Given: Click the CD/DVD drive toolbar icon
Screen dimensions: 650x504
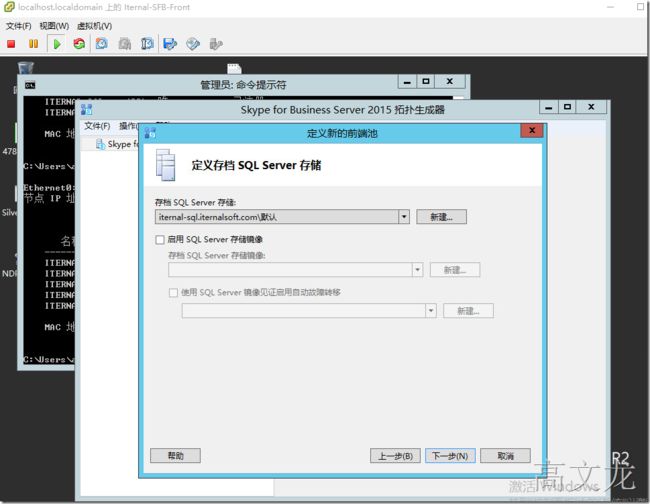Looking at the screenshot, I should (x=193, y=44).
